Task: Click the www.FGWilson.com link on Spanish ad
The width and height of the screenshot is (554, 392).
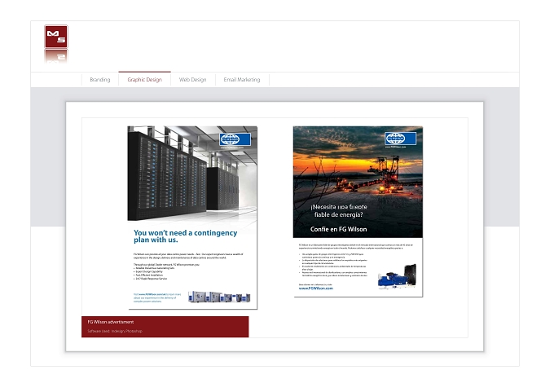Action: pos(316,288)
